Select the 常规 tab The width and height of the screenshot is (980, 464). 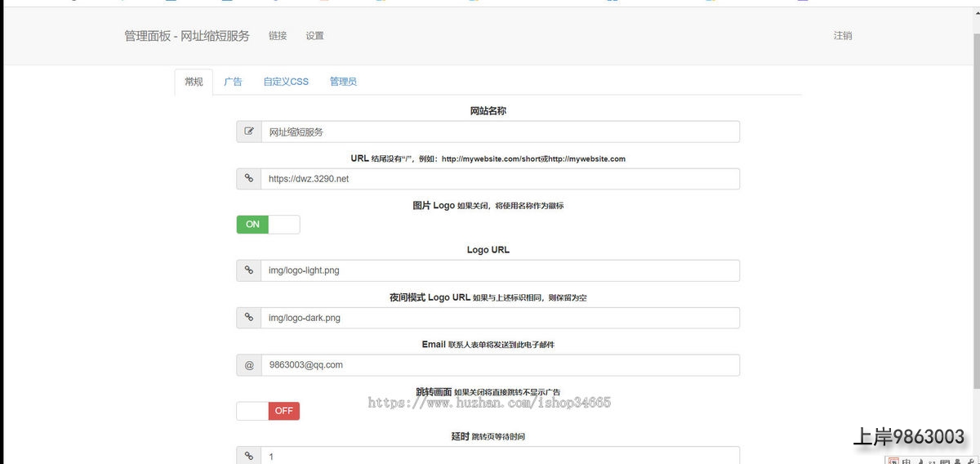(194, 82)
